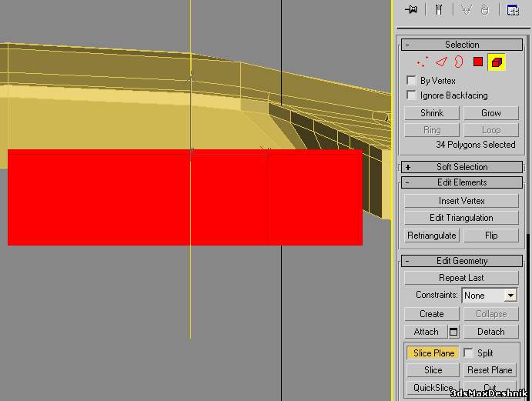Select Element sub-object level icon

pyautogui.click(x=497, y=62)
